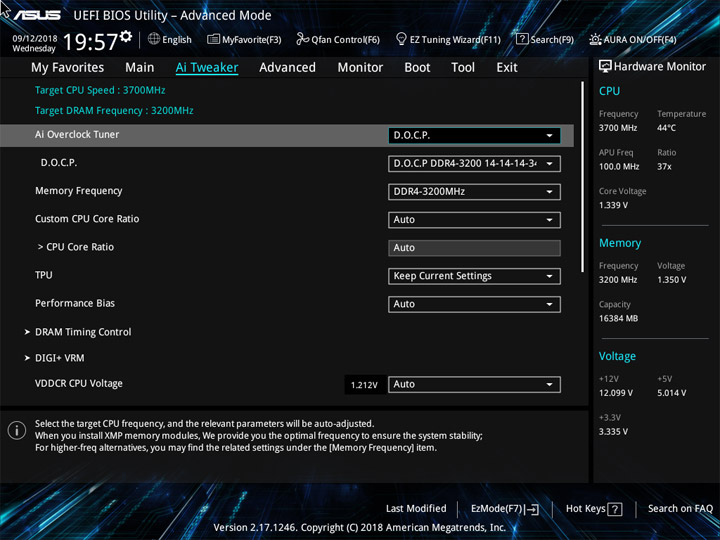The image size is (720, 540).
Task: Click the Hardware Monitor screen icon
Action: coord(605,67)
